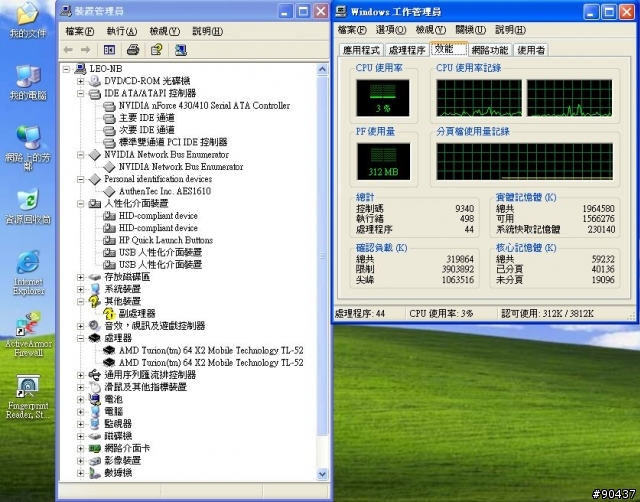Expand 通用序列匯流排控制器 category

click(x=80, y=375)
